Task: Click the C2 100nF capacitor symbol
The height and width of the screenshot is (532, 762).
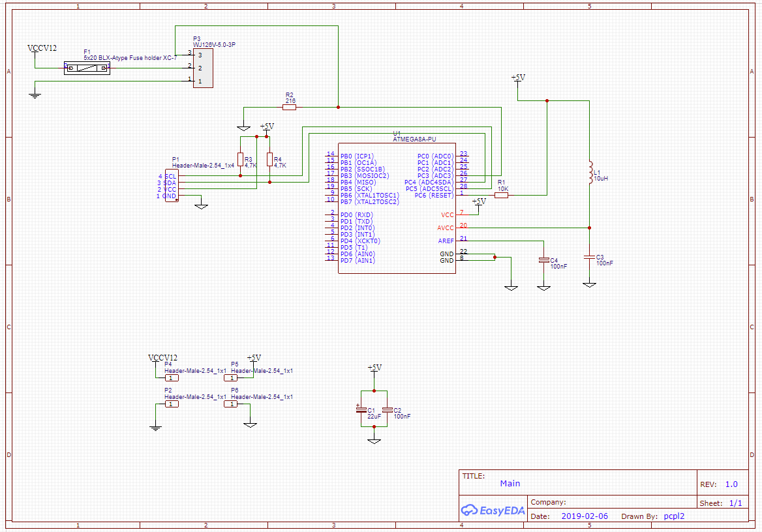Action: [388, 410]
